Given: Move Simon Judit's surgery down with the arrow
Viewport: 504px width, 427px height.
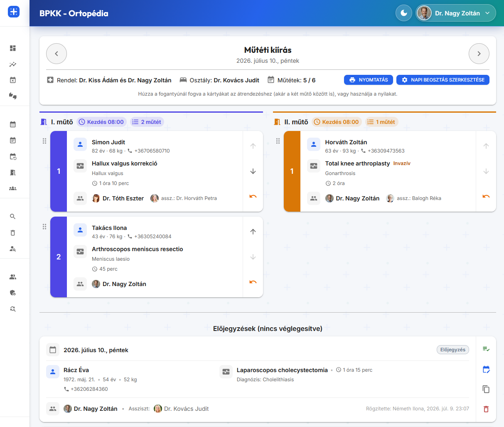Looking at the screenshot, I should click(253, 171).
